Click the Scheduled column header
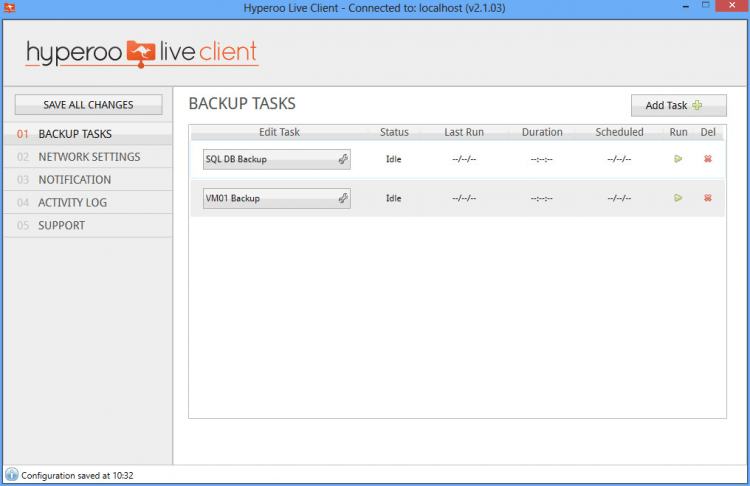This screenshot has height=486, width=750. [x=619, y=132]
